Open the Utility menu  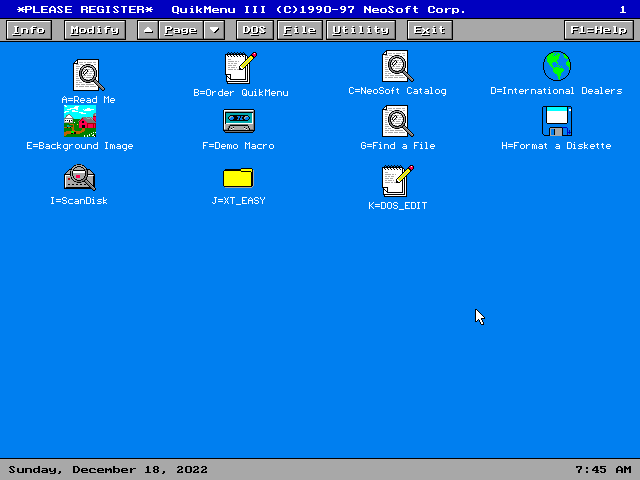pyautogui.click(x=361, y=30)
